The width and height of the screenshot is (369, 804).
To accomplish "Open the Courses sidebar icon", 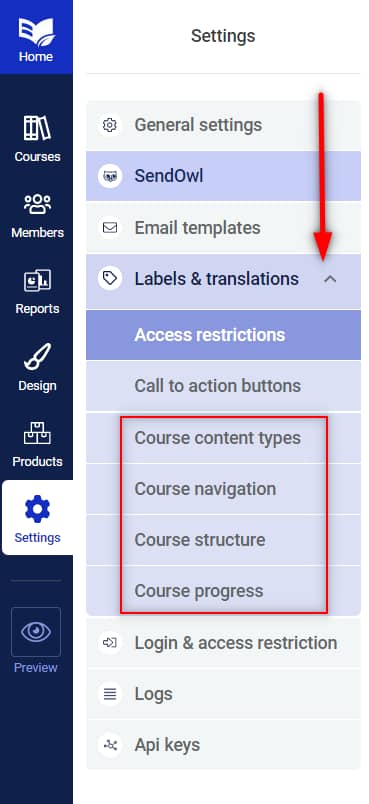I will [x=37, y=128].
